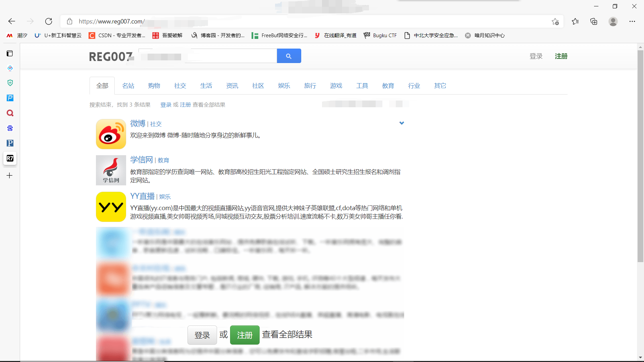Click the blue search magnifier button

tap(289, 56)
